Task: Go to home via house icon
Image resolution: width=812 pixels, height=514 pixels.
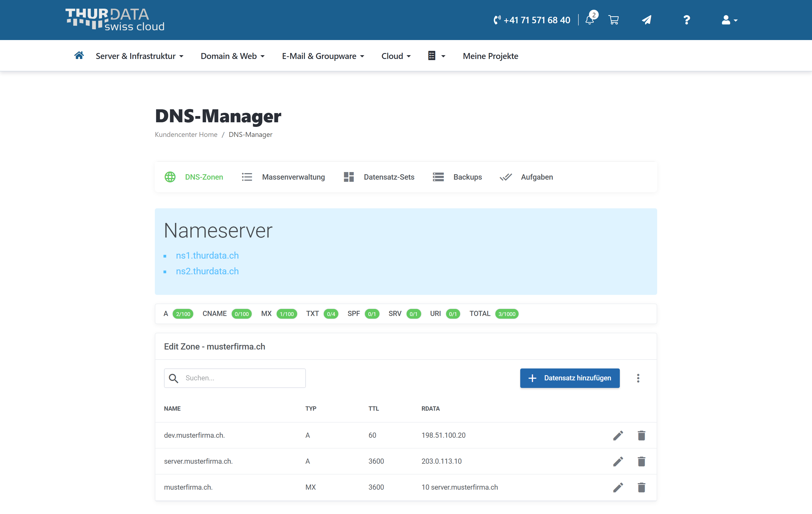Action: [x=79, y=56]
